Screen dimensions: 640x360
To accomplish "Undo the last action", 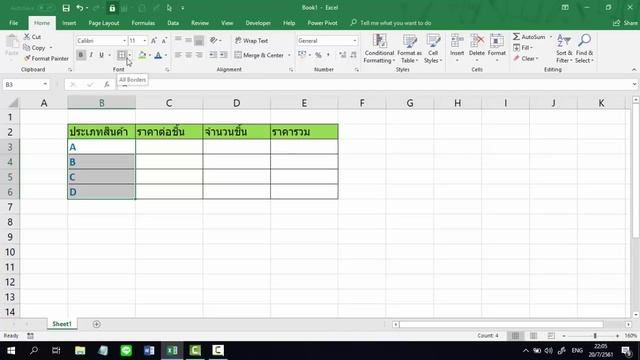I will [x=80, y=8].
